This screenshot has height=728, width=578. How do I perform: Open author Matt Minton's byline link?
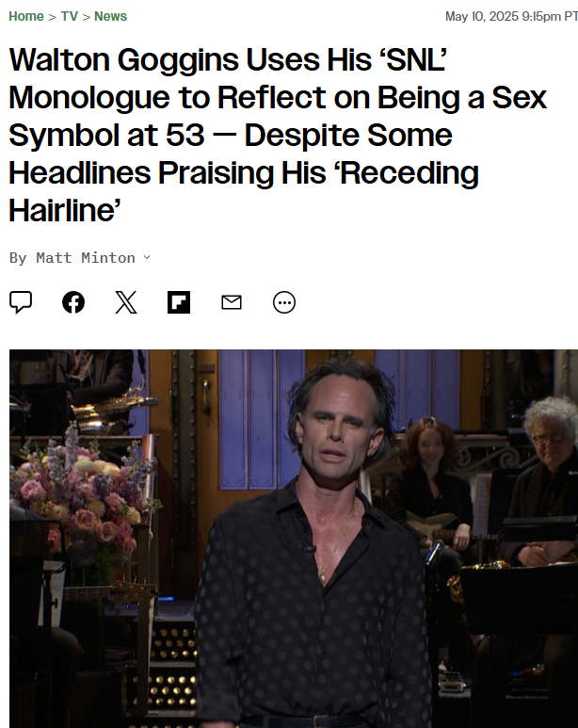[86, 258]
